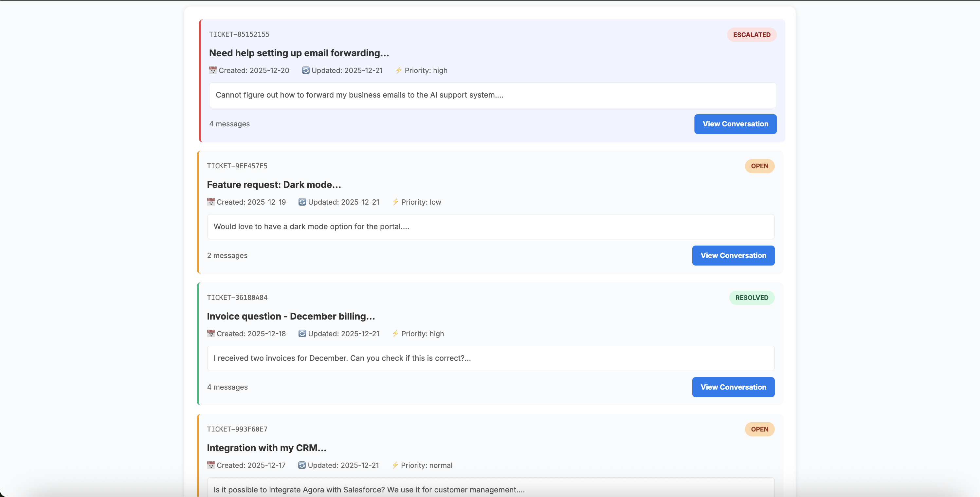The image size is (980, 497).
Task: Open title 'Invoice question - December billing'
Action: 291,316
